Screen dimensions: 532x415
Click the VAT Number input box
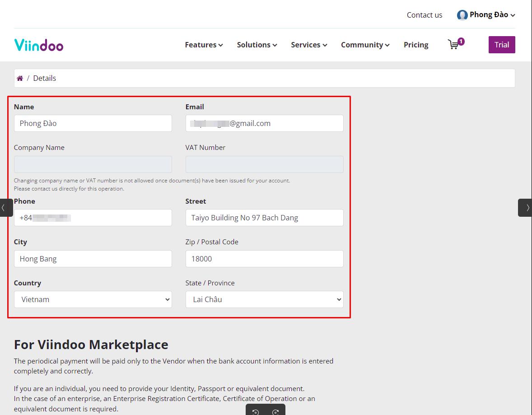click(x=264, y=164)
